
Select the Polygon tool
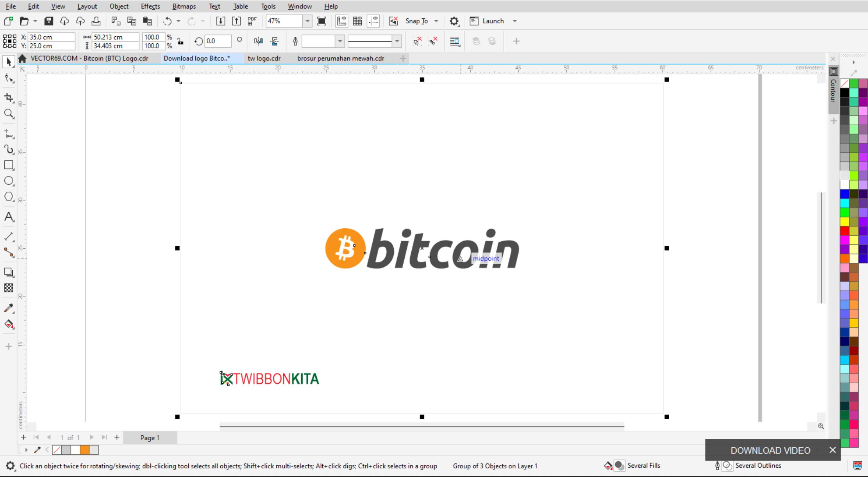point(9,196)
